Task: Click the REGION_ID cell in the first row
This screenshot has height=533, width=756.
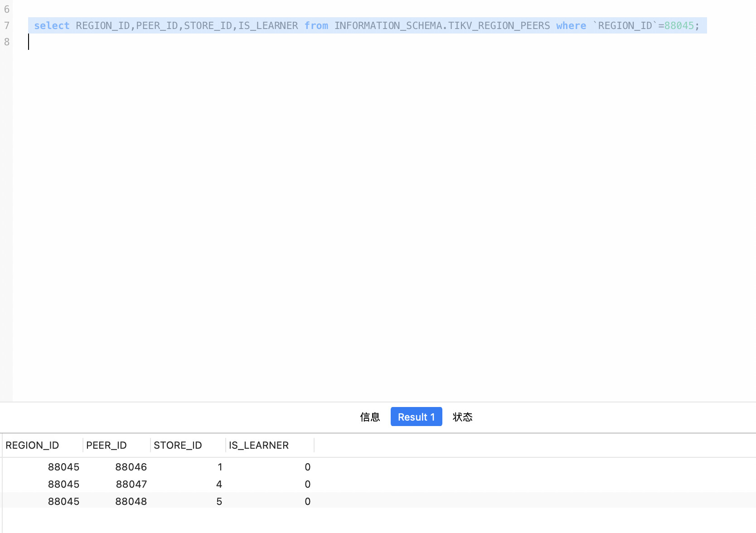Action: point(63,467)
